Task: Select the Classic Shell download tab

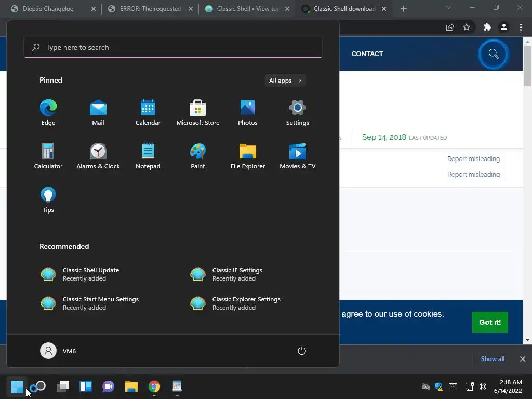Action: click(344, 9)
